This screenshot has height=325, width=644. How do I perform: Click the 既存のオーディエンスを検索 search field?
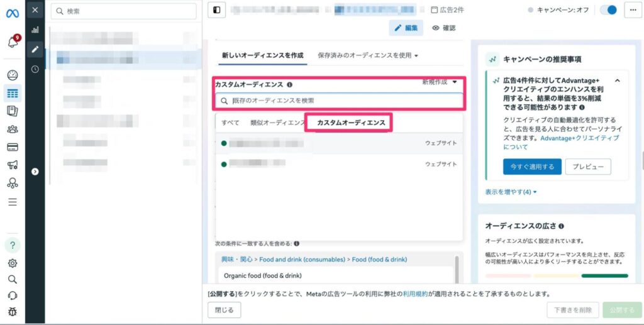pyautogui.click(x=340, y=100)
